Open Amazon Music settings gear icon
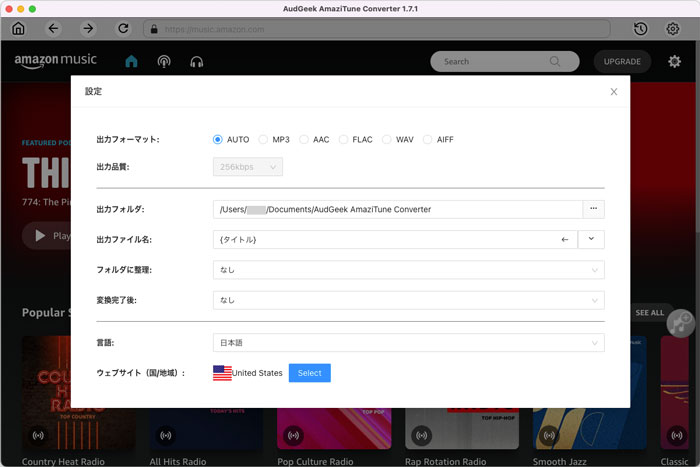Viewport: 700px width, 467px height. click(674, 61)
